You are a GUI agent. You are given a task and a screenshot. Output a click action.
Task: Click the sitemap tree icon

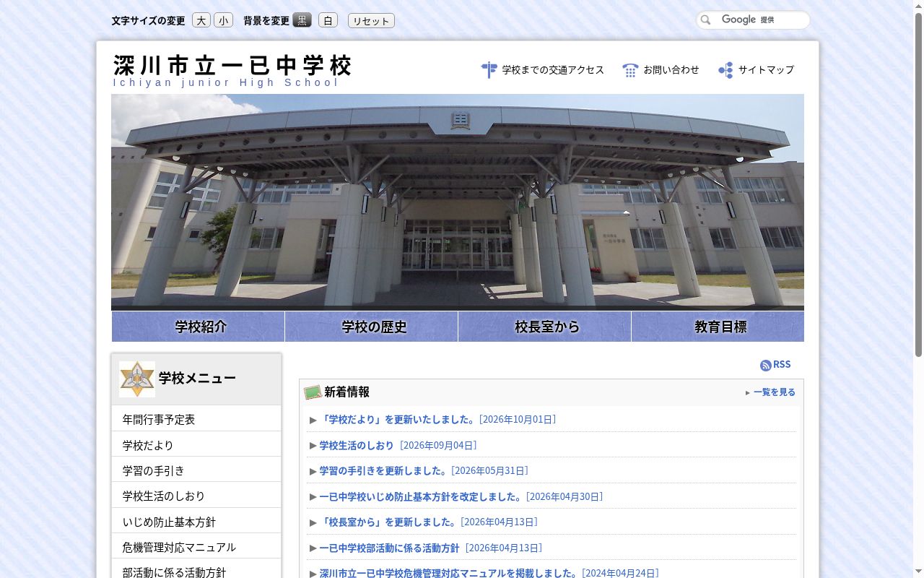[x=725, y=70]
